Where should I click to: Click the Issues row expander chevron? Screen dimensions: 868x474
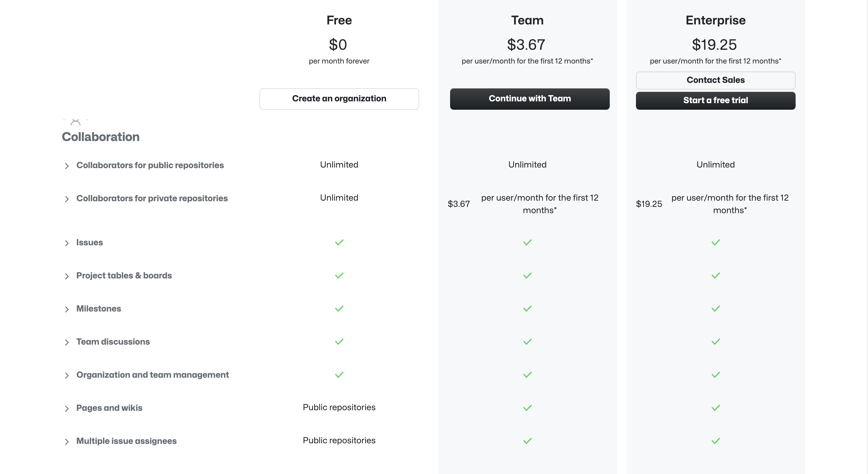pos(66,242)
